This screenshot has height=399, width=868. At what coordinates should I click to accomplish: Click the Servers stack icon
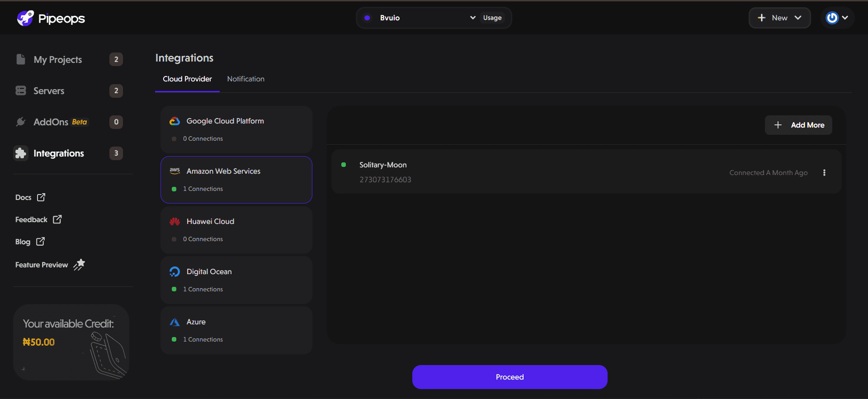tap(21, 90)
